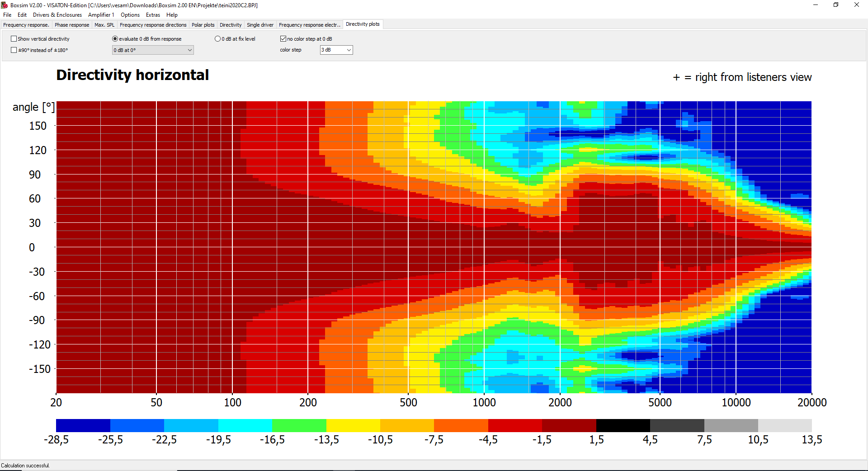Open the Help menu

pos(172,15)
